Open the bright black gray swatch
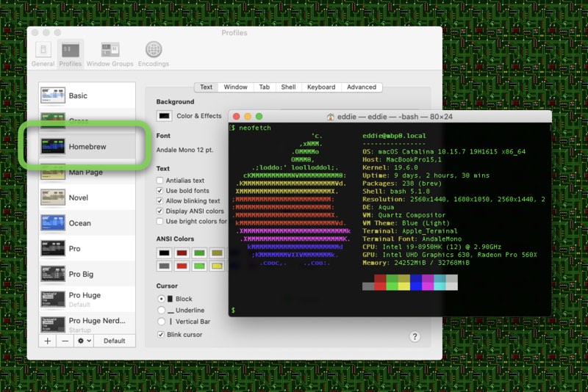The height and width of the screenshot is (392, 588). tap(164, 266)
